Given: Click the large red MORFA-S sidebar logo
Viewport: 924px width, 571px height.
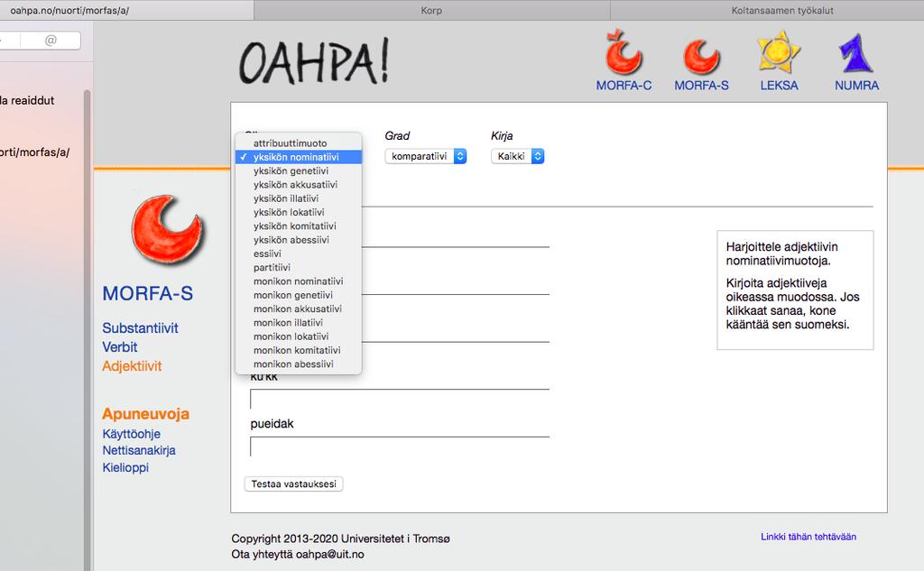Looking at the screenshot, I should point(168,229).
